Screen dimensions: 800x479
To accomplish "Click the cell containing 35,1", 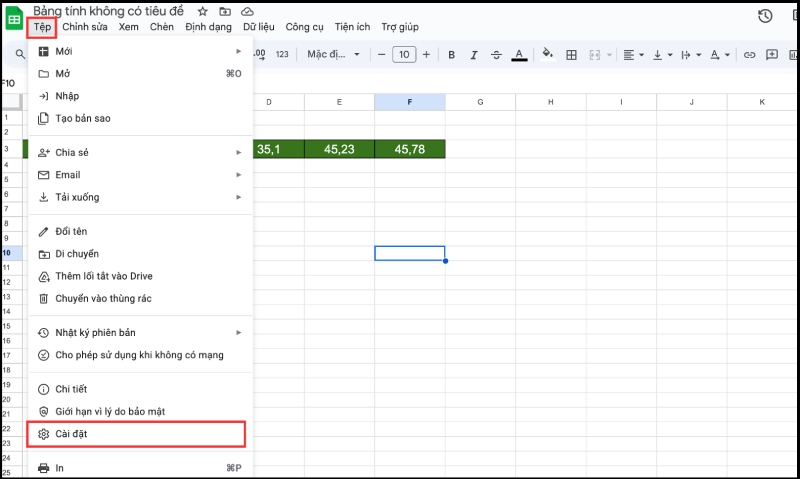I will coord(279,149).
